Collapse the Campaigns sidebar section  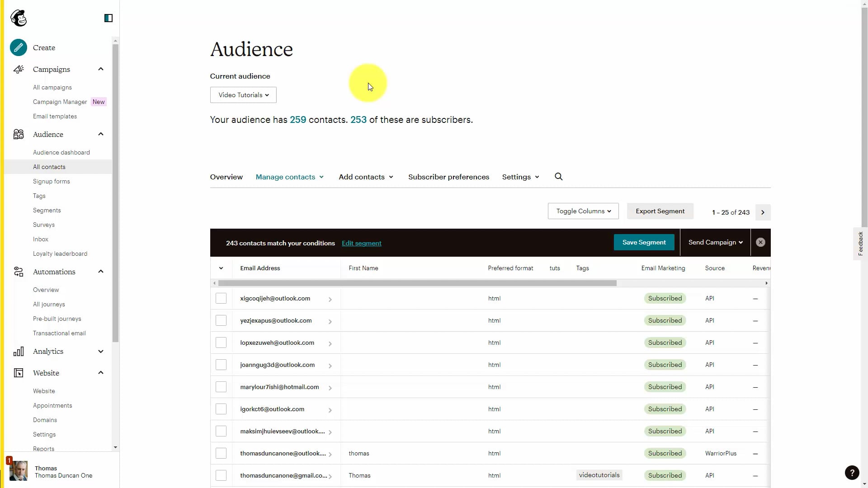point(101,69)
